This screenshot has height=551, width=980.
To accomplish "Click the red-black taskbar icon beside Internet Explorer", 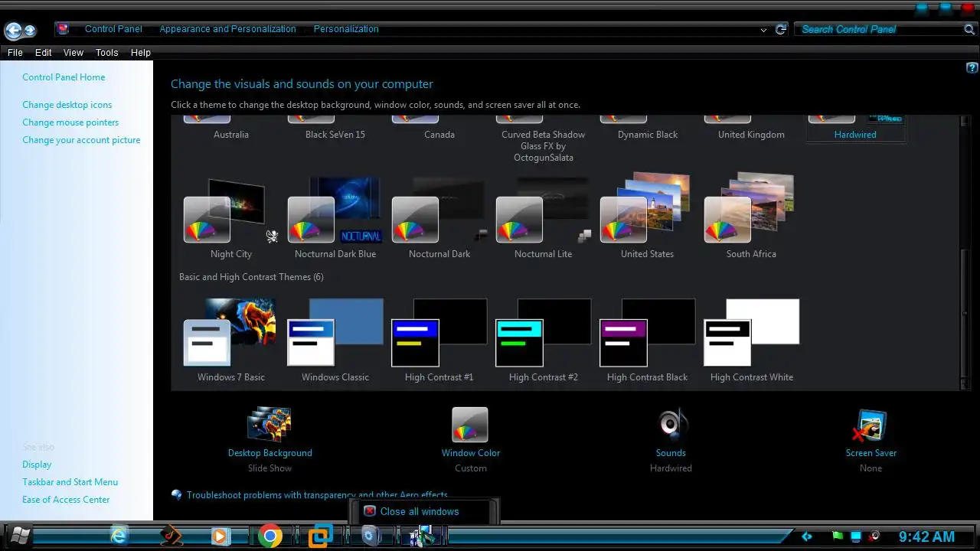I will tap(170, 536).
